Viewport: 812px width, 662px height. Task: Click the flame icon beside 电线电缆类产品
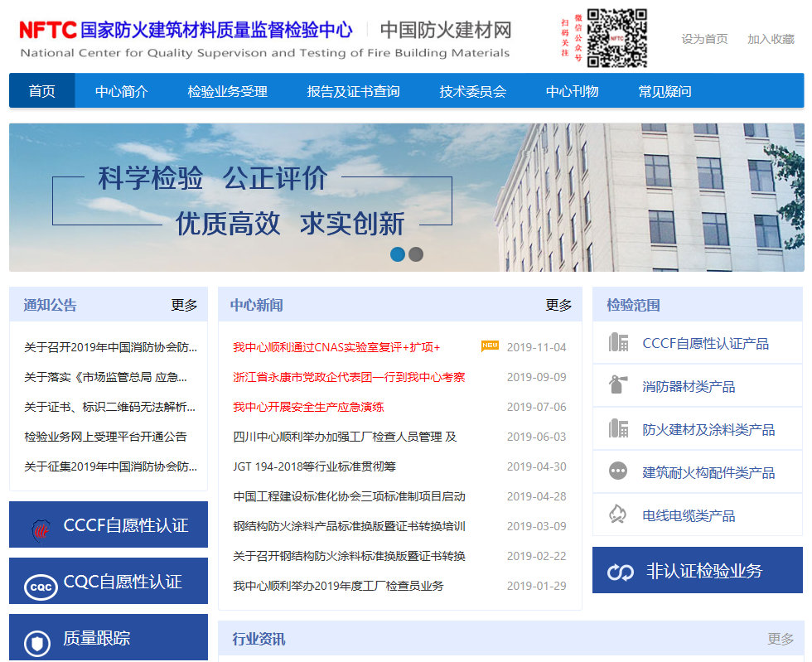618,515
